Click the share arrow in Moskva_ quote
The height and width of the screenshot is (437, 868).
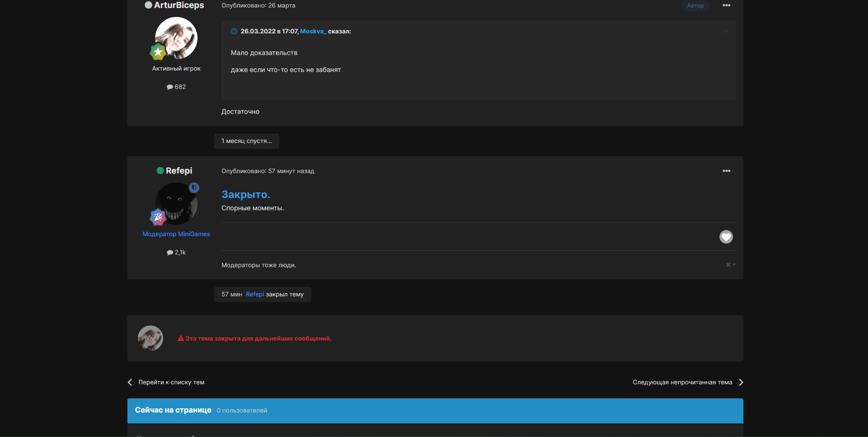pyautogui.click(x=725, y=32)
